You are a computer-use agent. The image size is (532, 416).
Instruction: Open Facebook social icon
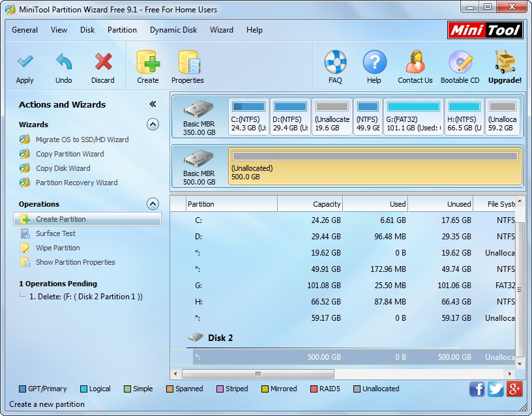click(x=477, y=389)
